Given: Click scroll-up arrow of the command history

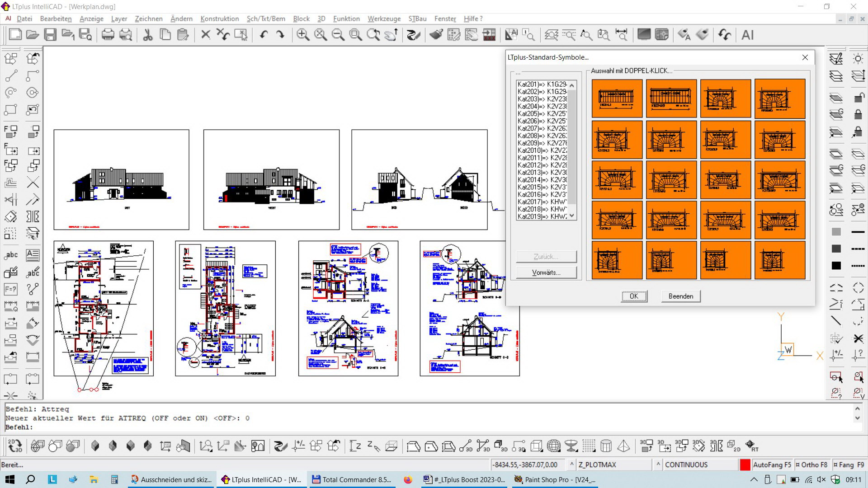Looking at the screenshot, I should pyautogui.click(x=858, y=408).
